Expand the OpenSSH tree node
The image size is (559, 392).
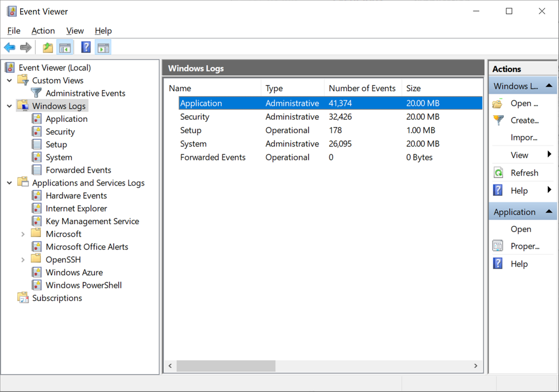tap(23, 259)
